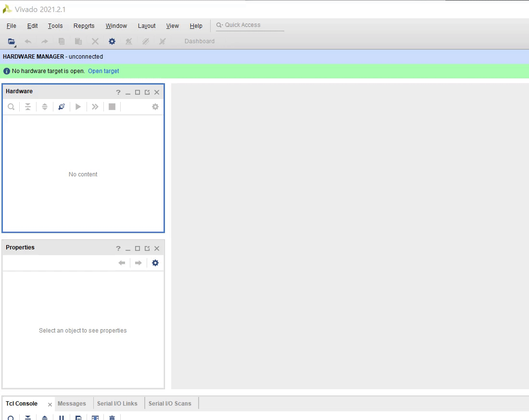Image resolution: width=529 pixels, height=420 pixels.
Task: Click the Open target link
Action: click(x=103, y=71)
